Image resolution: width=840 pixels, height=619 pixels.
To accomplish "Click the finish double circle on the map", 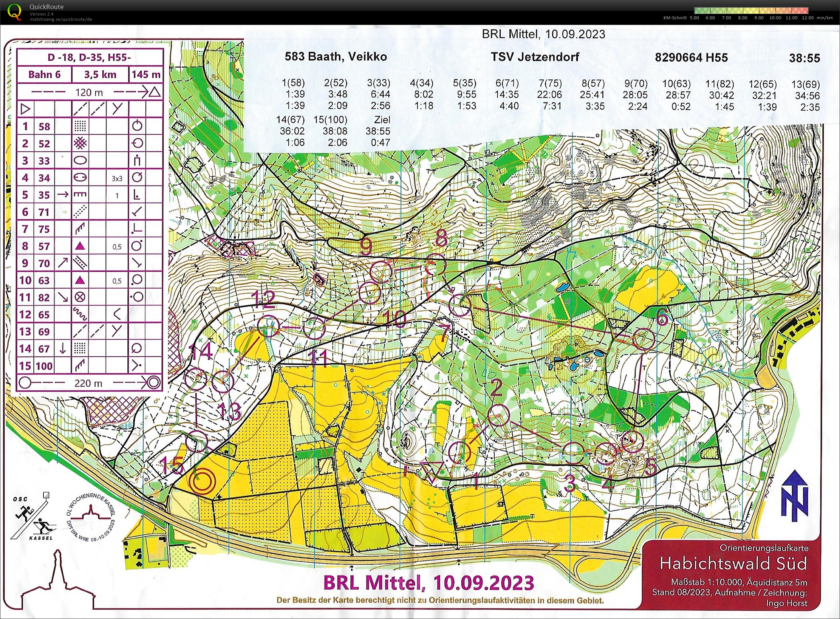I will (202, 481).
